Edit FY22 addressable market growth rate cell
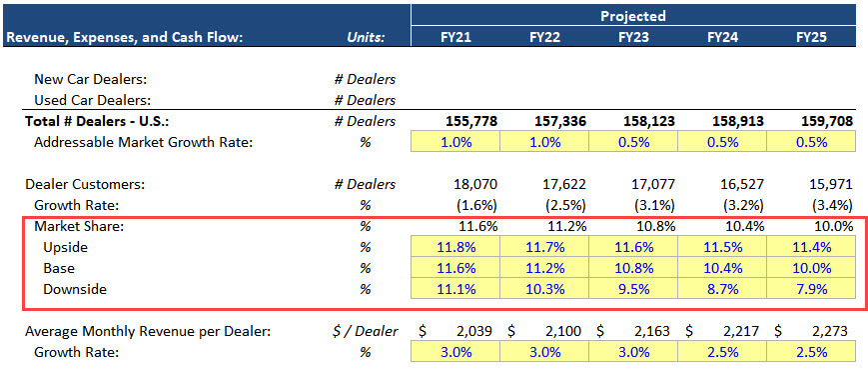Image resolution: width=868 pixels, height=371 pixels. [x=544, y=142]
